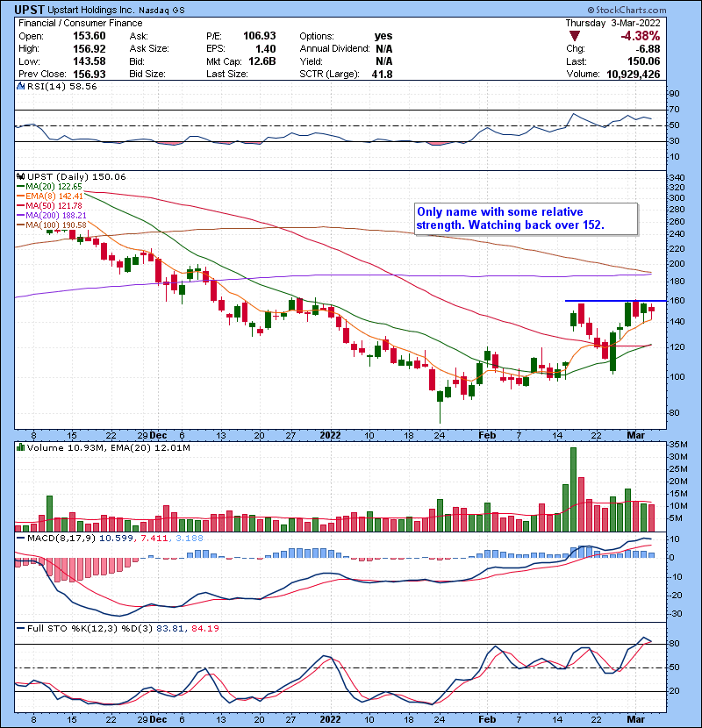Click the Feb label on price date axis
The height and width of the screenshot is (728, 702).
(x=487, y=436)
